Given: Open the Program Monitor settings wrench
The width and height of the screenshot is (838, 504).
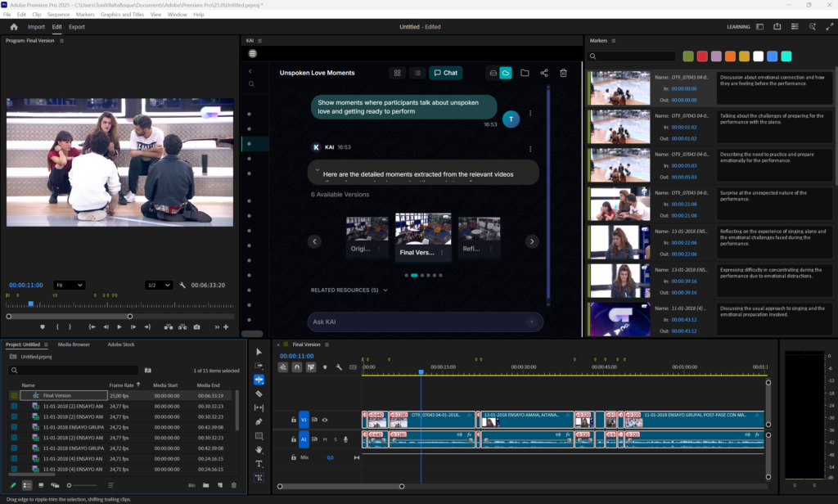Looking at the screenshot, I should tap(182, 285).
